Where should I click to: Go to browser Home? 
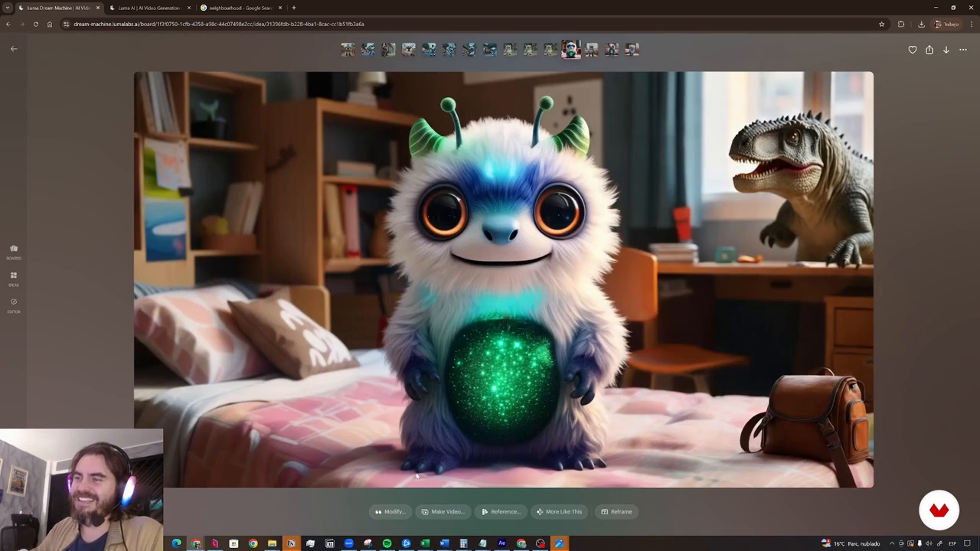pos(50,24)
